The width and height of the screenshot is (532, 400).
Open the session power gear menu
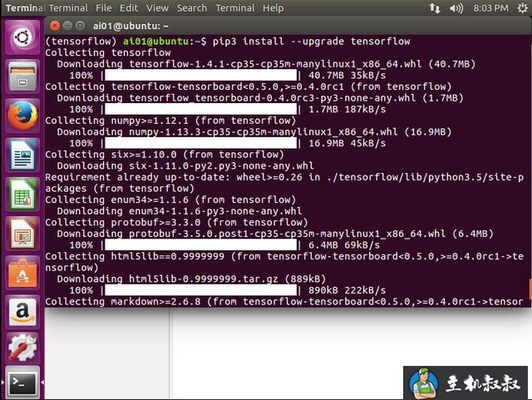tap(523, 7)
